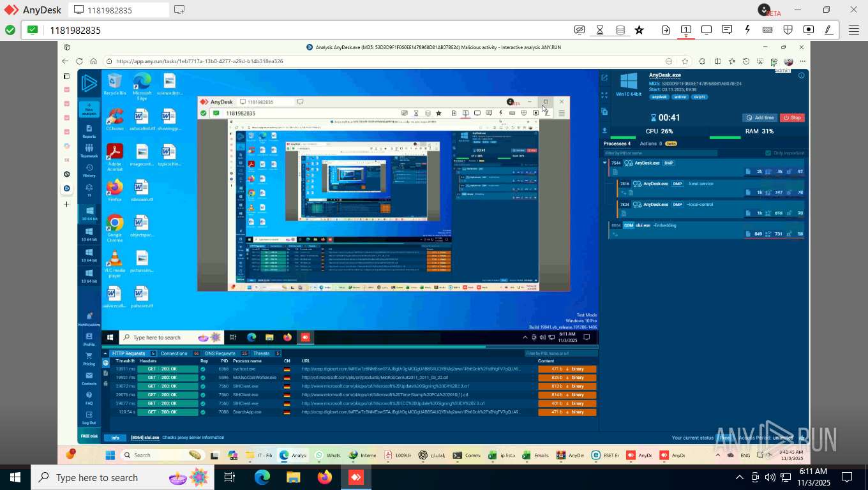Select the Processes 4 tab

pos(617,144)
